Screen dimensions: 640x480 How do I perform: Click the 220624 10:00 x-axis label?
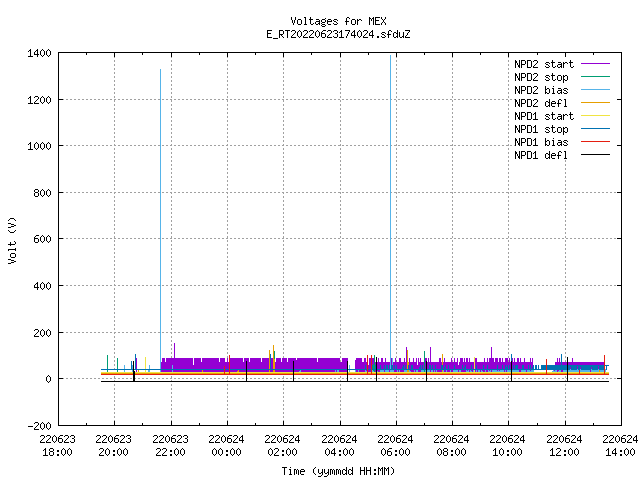[507, 446]
